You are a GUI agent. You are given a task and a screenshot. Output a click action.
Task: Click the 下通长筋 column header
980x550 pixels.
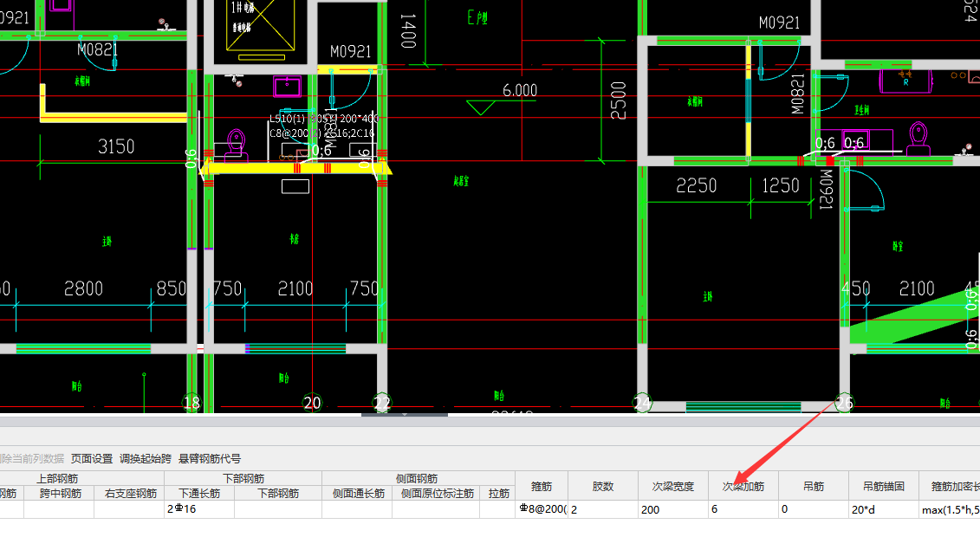(199, 493)
